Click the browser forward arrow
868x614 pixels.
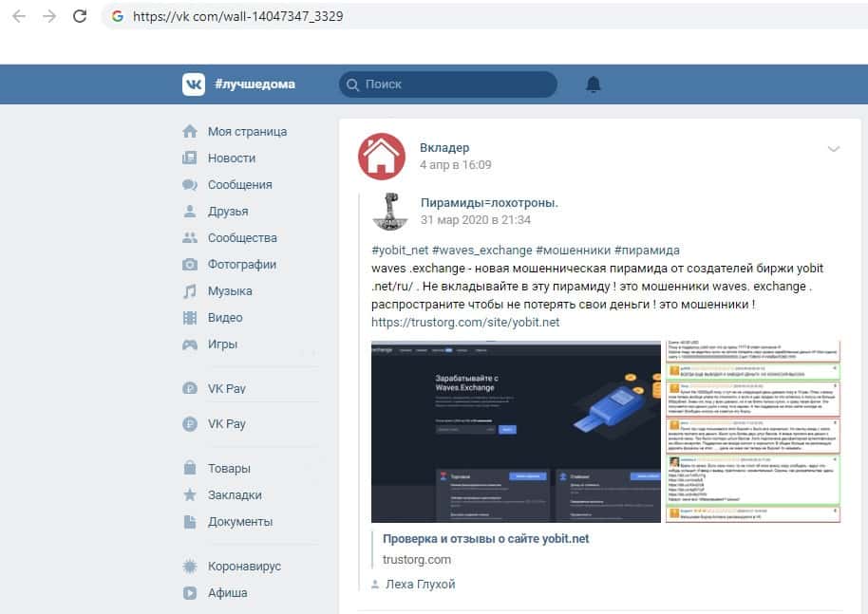[x=49, y=16]
